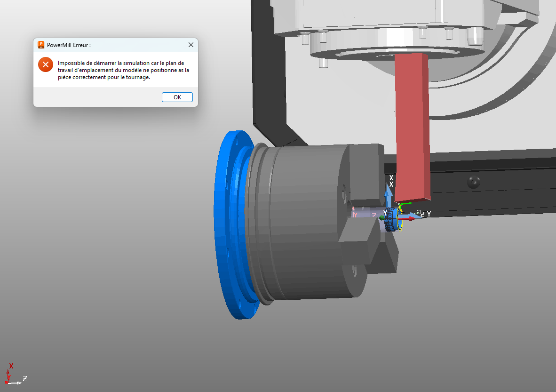Close the PowerMill Erreur dialog
This screenshot has width=556, height=392.
click(x=191, y=45)
